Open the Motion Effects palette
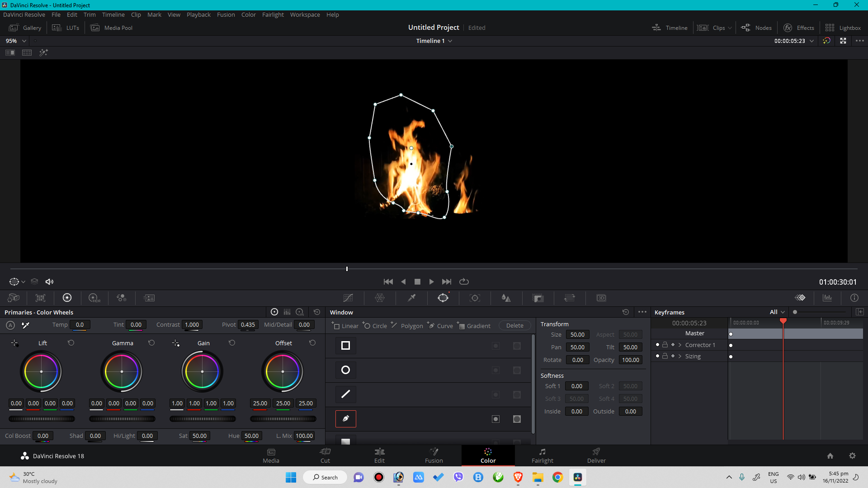The image size is (868, 488). 149,298
